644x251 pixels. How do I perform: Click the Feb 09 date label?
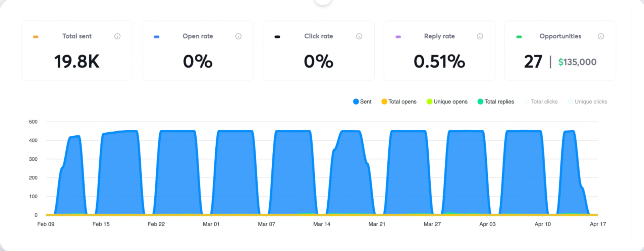pos(46,224)
